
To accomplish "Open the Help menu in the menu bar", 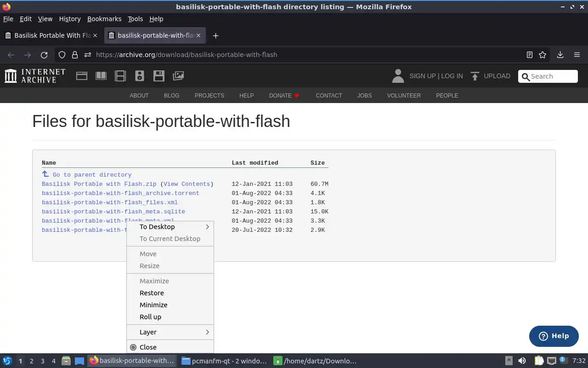I will (156, 19).
